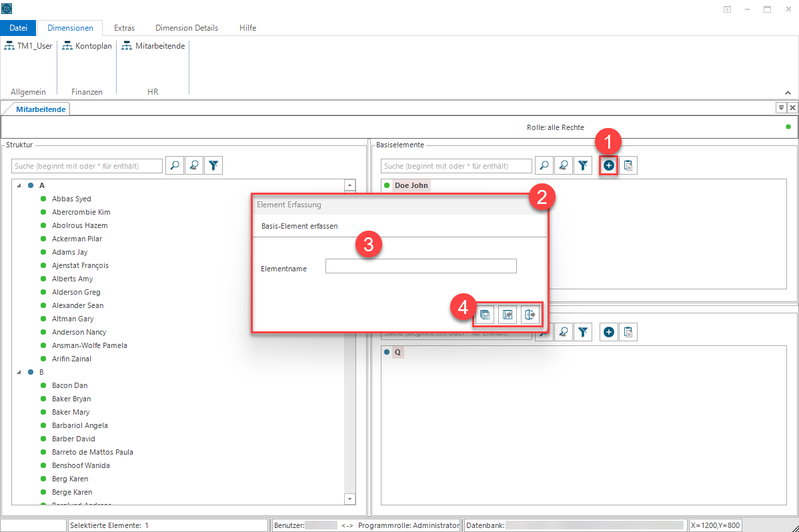This screenshot has height=532, width=799.
Task: Click the filter icon in Basiselemente toolbar
Action: click(x=583, y=165)
